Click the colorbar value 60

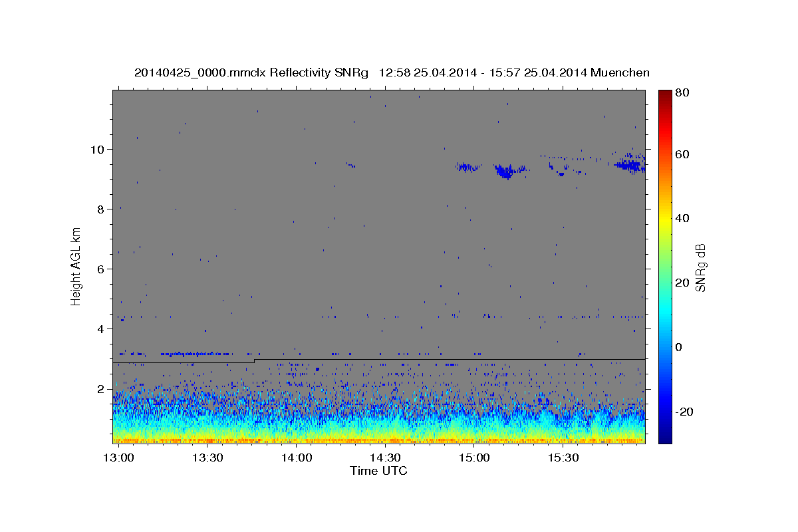(682, 154)
